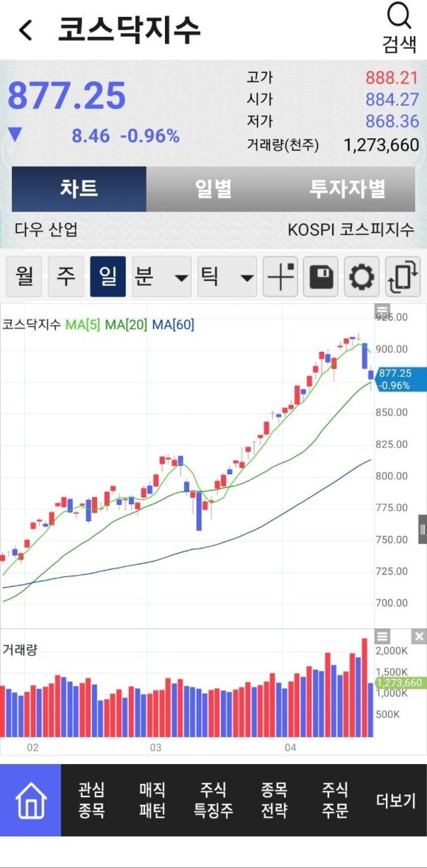Select the MA[5] legend label
Viewport: 427px width, 868px height.
pyautogui.click(x=83, y=325)
